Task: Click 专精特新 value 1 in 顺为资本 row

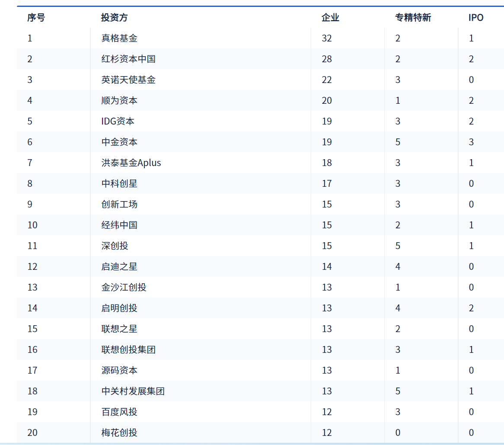Action: [x=398, y=100]
